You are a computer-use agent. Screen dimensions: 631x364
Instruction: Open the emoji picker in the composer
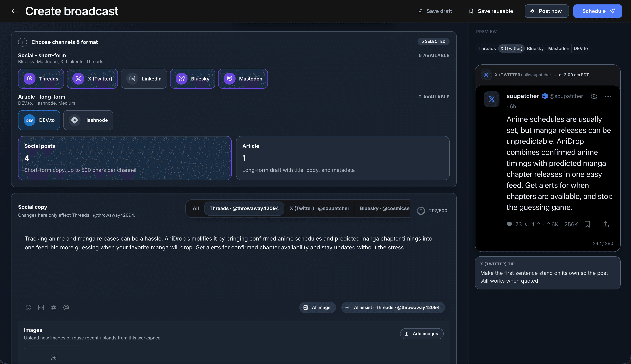pos(28,307)
